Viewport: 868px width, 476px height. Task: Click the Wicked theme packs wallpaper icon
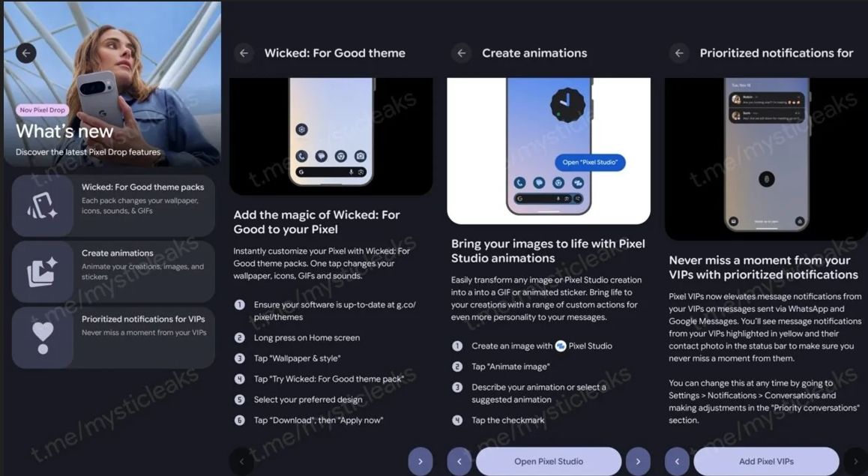(42, 205)
